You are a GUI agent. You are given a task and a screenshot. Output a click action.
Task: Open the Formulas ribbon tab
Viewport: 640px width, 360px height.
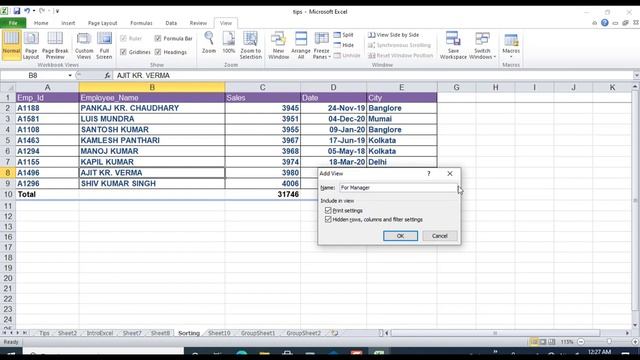pyautogui.click(x=141, y=23)
